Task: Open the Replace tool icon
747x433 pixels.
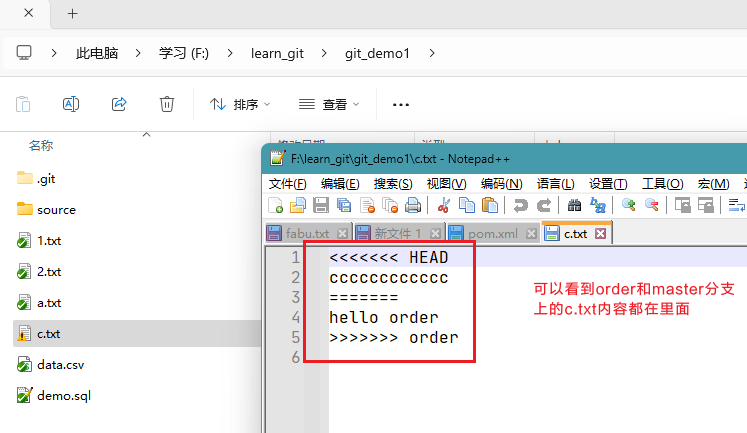Action: [x=597, y=205]
